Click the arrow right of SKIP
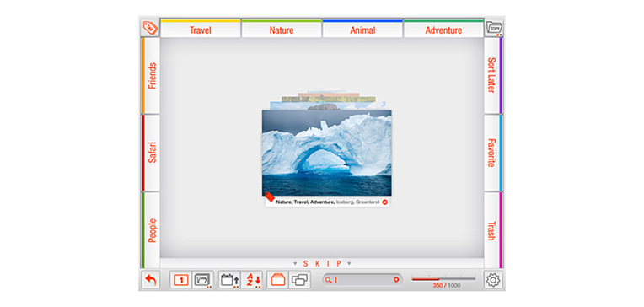Image resolution: width=644 pixels, height=307 pixels. point(349,264)
